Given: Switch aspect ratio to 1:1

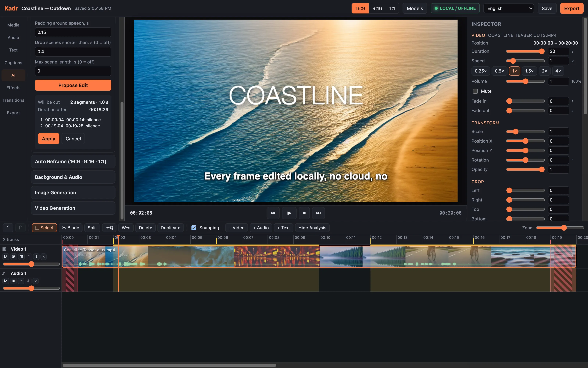Looking at the screenshot, I should (392, 8).
